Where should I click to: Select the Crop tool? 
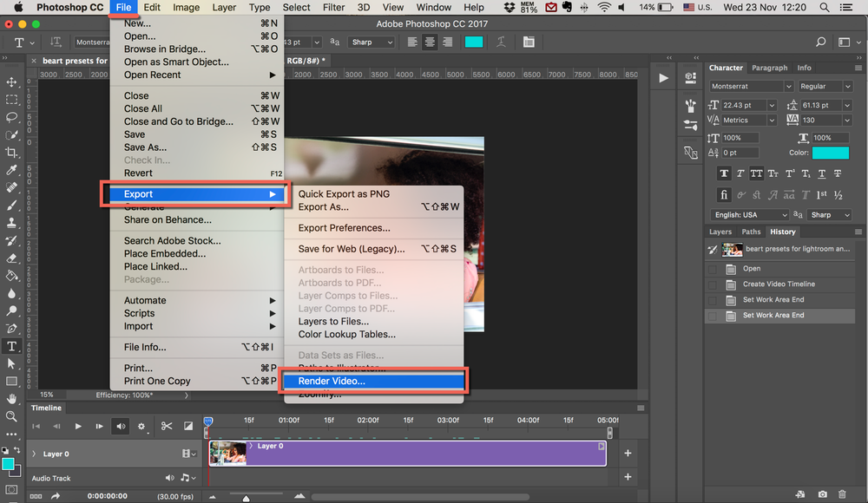(x=11, y=153)
